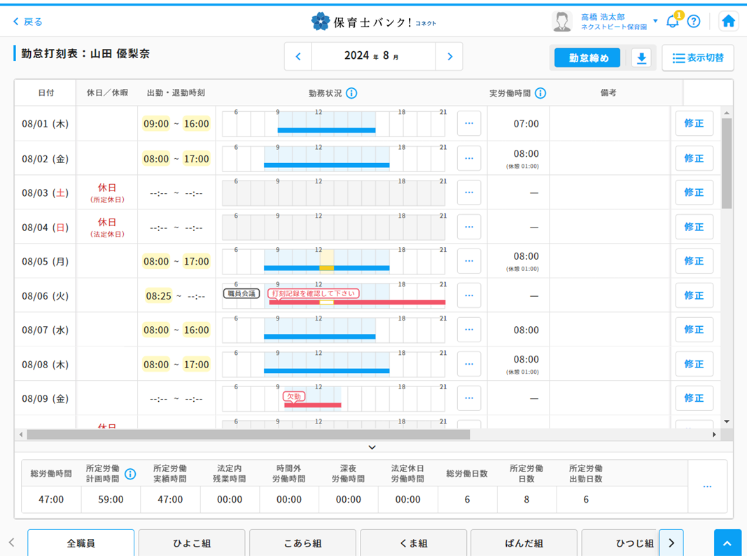Open the detail menu for 08/06 row
This screenshot has width=747, height=560.
pos(468,295)
